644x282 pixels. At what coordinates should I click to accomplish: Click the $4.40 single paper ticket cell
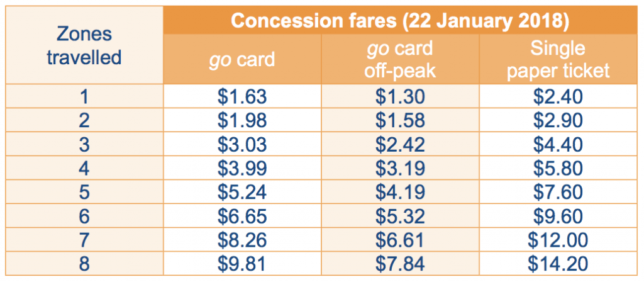pos(558,144)
